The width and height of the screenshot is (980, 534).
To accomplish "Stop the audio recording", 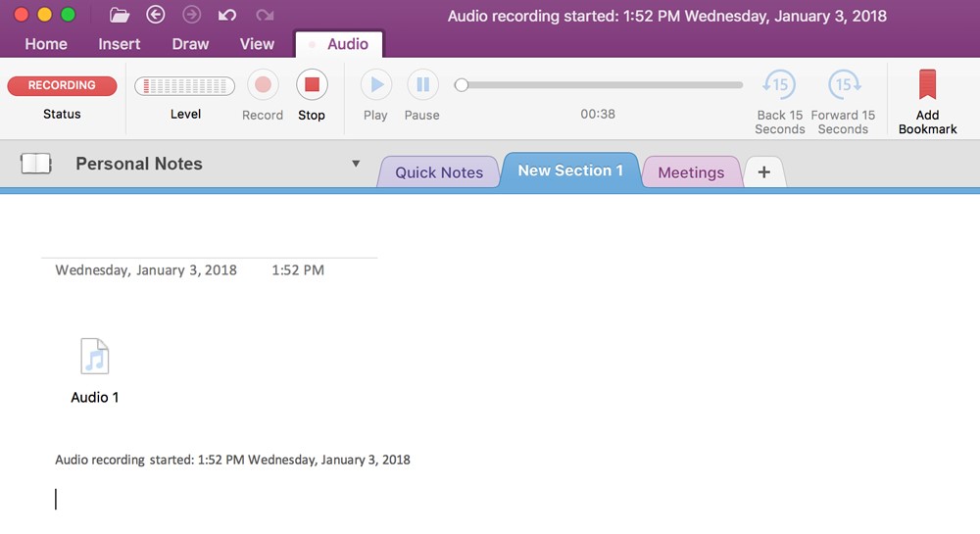I will pos(312,85).
